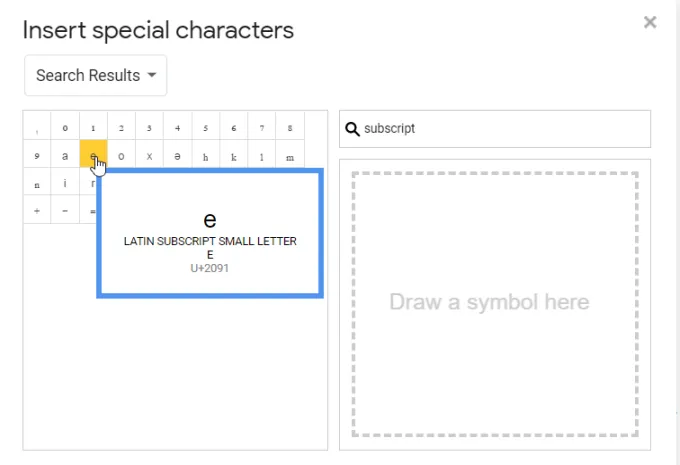Choose the subscript three symbol

[x=149, y=128]
